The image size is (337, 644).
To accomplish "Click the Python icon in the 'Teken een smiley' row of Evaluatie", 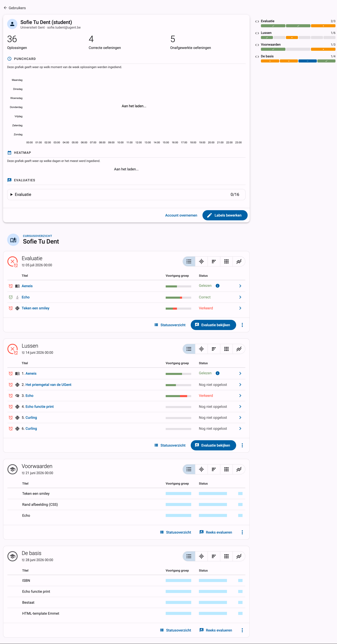I will coord(17,308).
